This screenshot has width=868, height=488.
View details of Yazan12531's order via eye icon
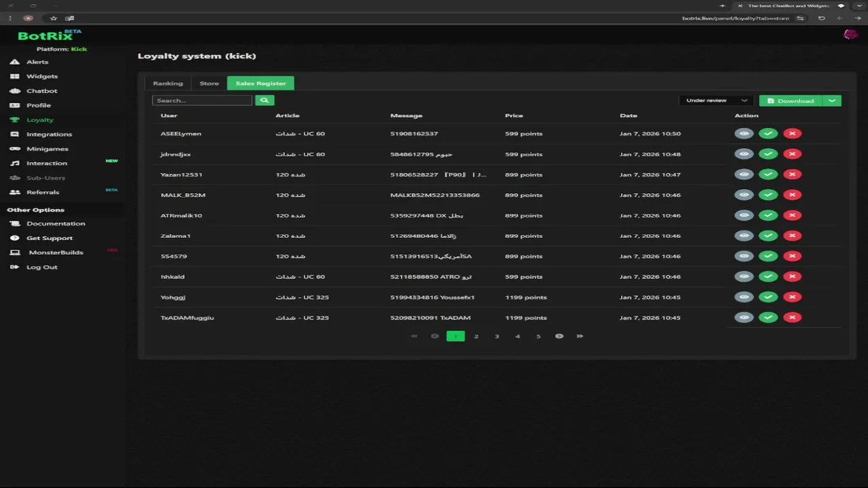click(744, 174)
